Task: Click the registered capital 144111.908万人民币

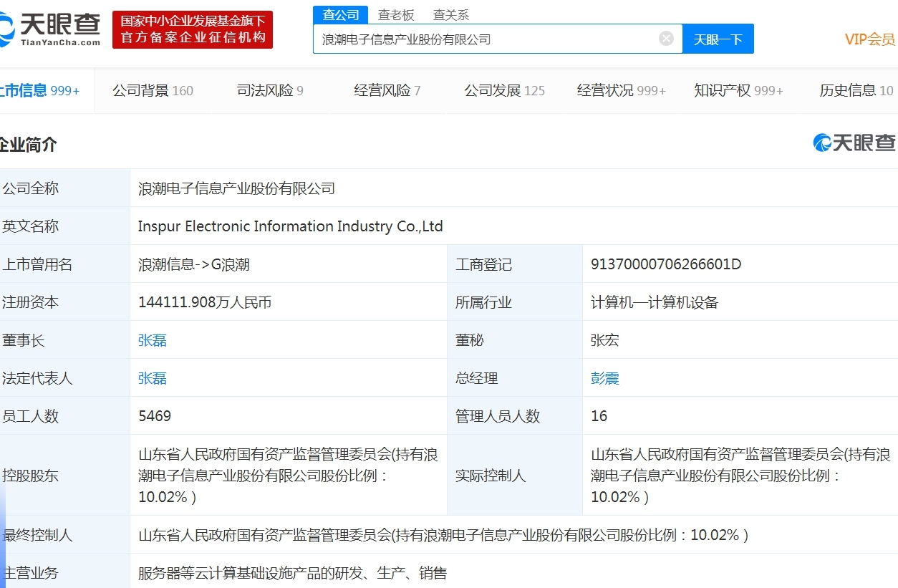Action: [x=205, y=302]
